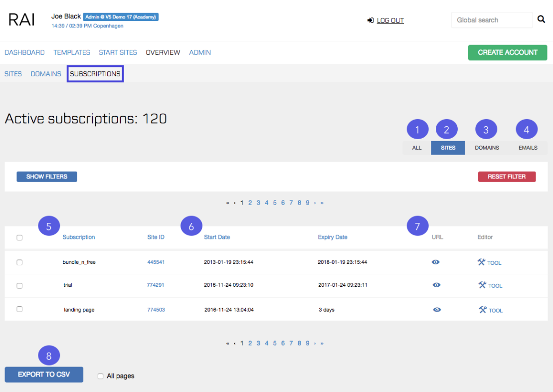Go to page 5 in top pagination
The image size is (553, 392).
point(275,203)
